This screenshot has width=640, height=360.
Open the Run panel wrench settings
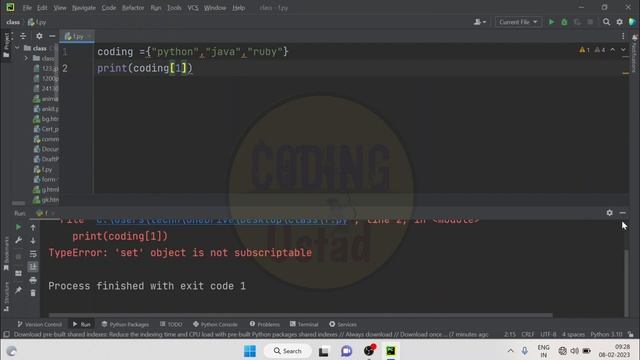pyautogui.click(x=18, y=240)
